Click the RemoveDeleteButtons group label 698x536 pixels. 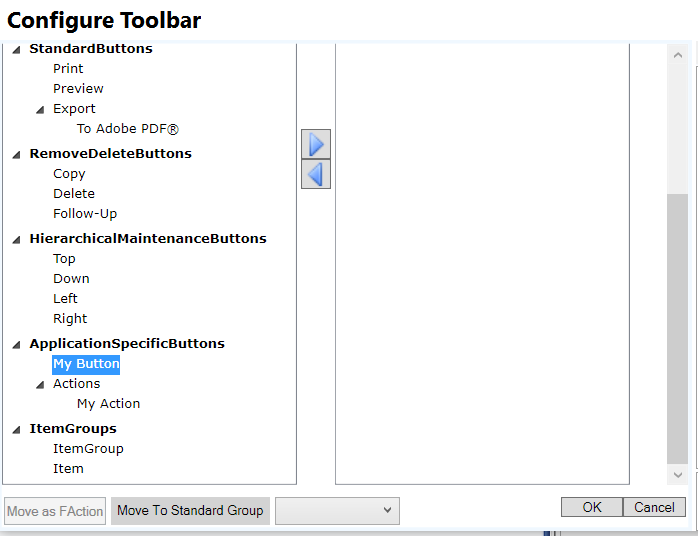click(x=110, y=154)
